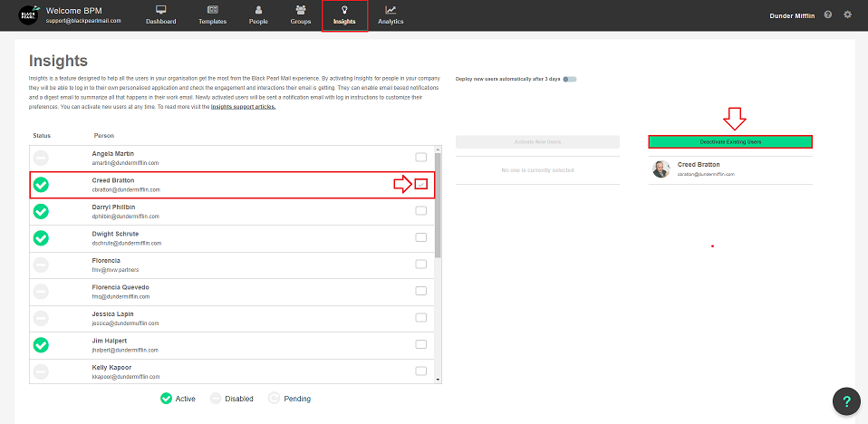
Task: Tick the checkbox next to Jessica Lapin
Action: pos(420,317)
